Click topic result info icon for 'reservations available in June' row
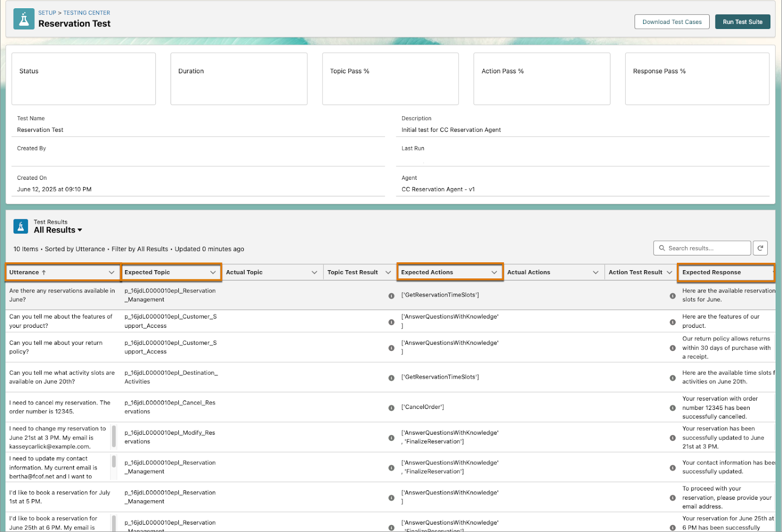 tap(391, 296)
